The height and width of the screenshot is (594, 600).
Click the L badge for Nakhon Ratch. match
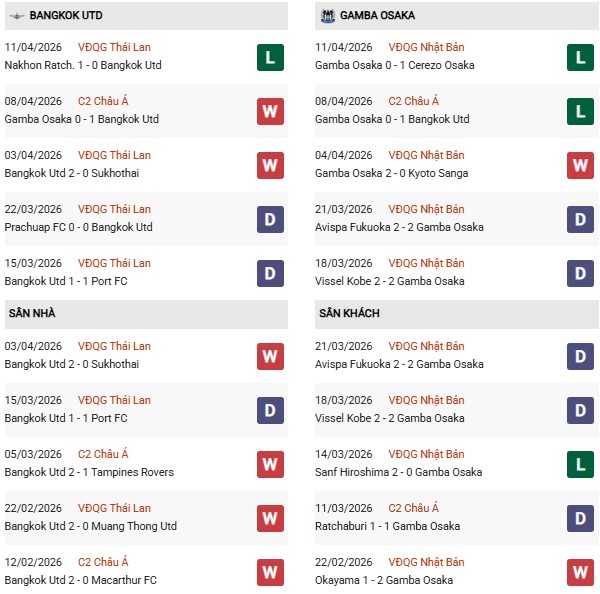click(x=269, y=57)
